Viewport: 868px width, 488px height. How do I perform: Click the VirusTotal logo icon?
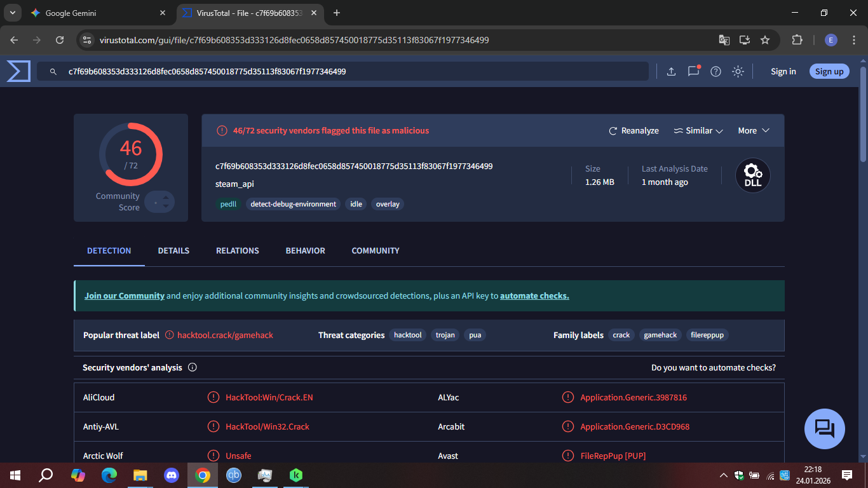click(18, 71)
